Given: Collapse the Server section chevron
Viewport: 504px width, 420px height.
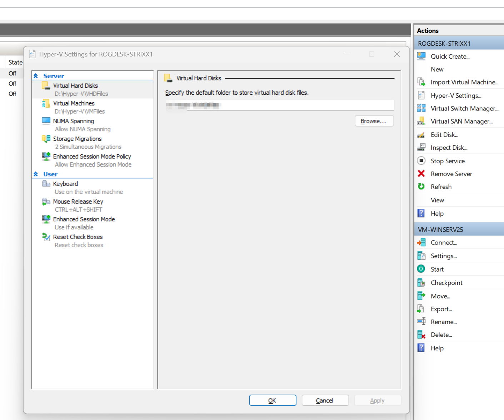Looking at the screenshot, I should click(36, 76).
